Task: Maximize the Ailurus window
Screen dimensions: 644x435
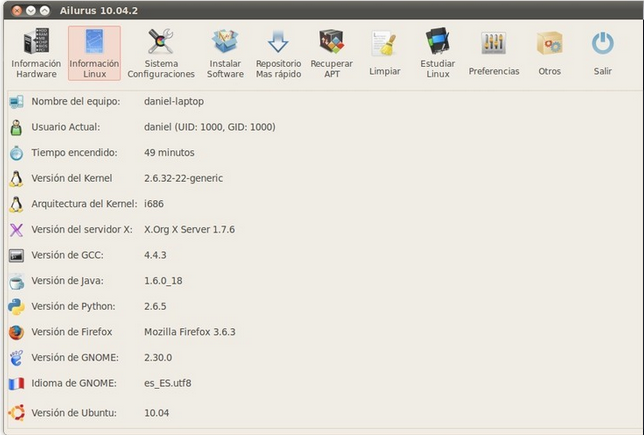Action: click(x=45, y=10)
